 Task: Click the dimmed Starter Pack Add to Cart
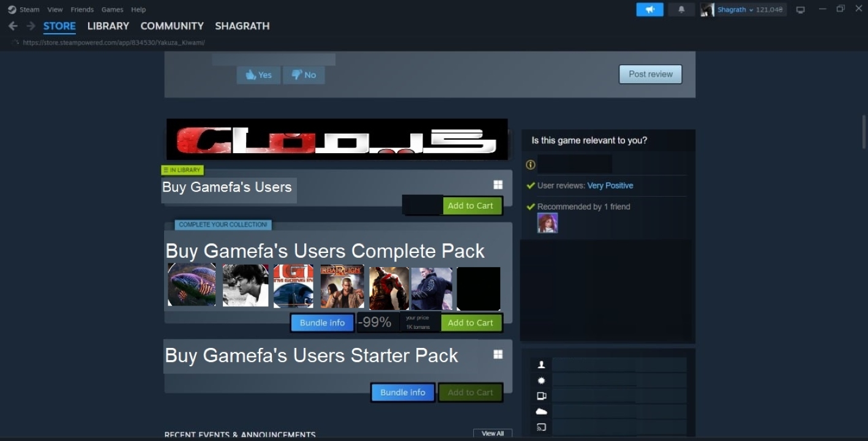tap(470, 393)
